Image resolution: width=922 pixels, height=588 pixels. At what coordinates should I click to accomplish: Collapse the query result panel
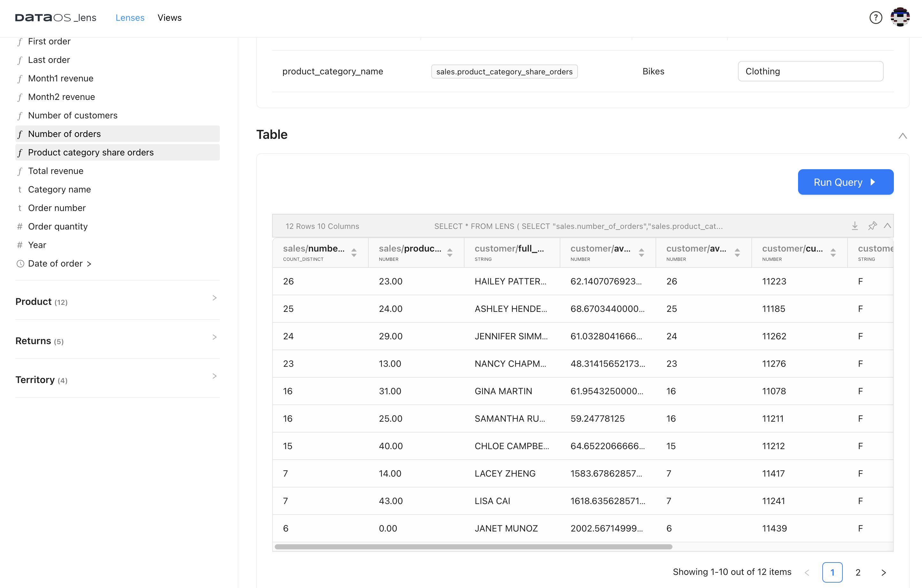pyautogui.click(x=887, y=226)
